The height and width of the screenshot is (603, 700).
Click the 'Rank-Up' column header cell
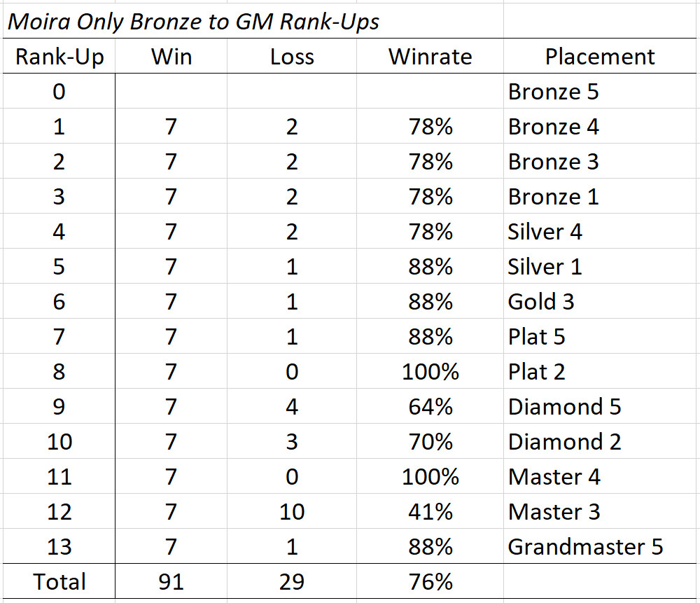[x=59, y=57]
